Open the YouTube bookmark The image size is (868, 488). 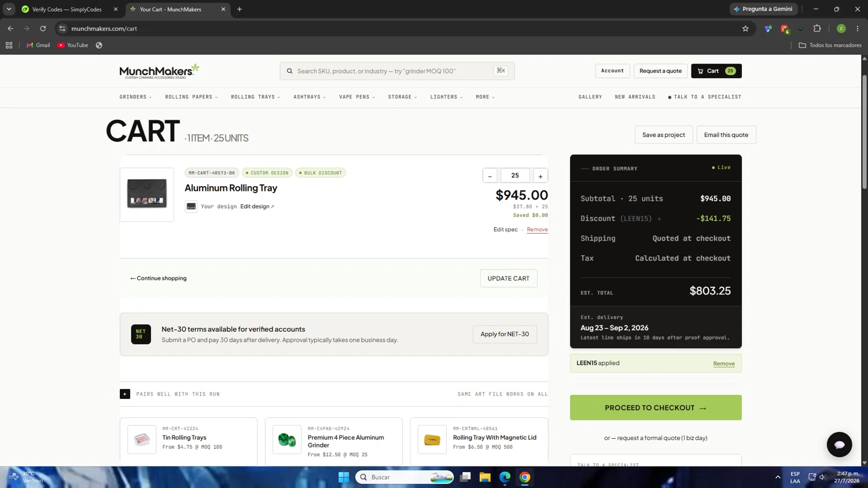pos(73,45)
